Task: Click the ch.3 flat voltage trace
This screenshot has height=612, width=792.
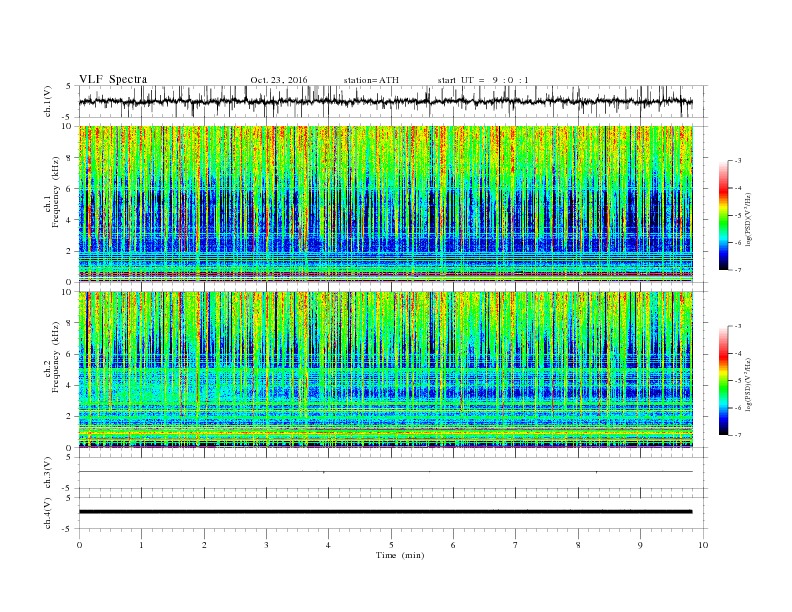Action: pyautogui.click(x=386, y=472)
